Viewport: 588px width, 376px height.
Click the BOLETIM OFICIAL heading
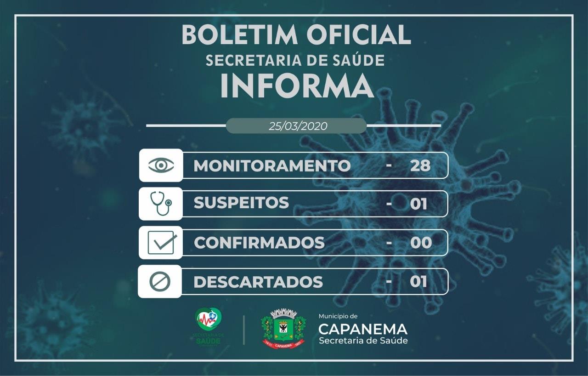[x=296, y=34]
